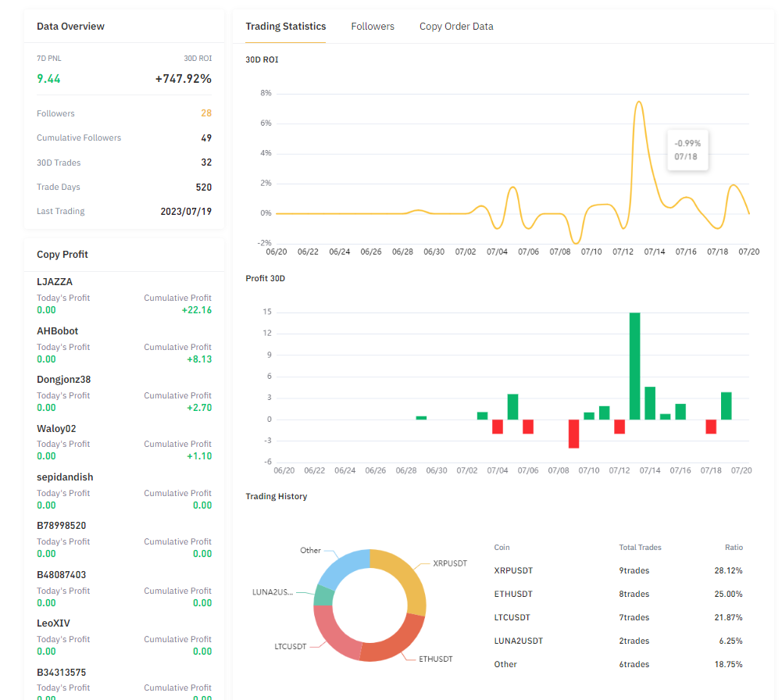Click the Coin column header

[x=502, y=548]
